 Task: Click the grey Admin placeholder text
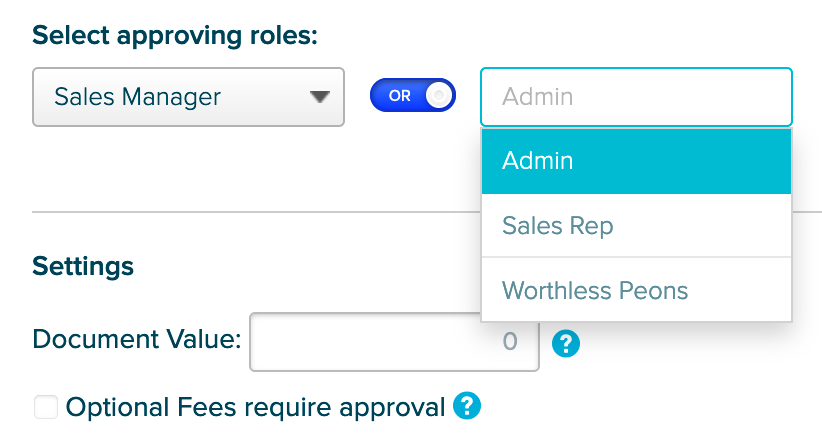click(537, 97)
